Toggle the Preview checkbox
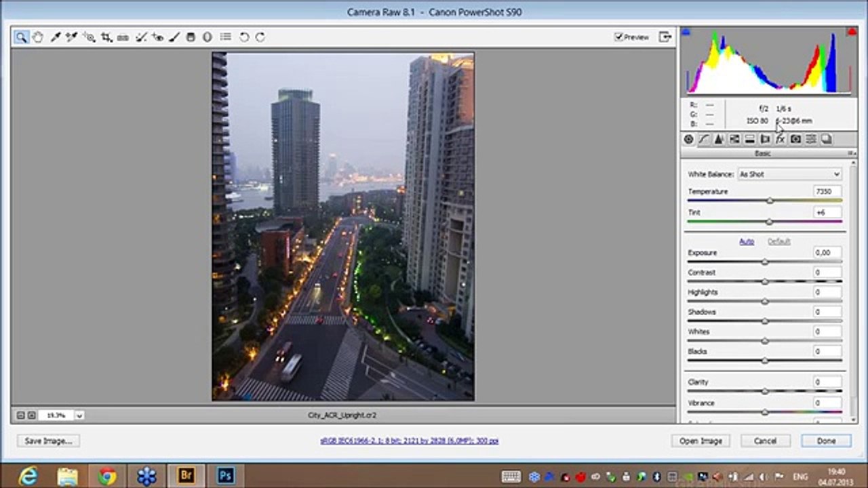This screenshot has height=488, width=868. coord(618,37)
